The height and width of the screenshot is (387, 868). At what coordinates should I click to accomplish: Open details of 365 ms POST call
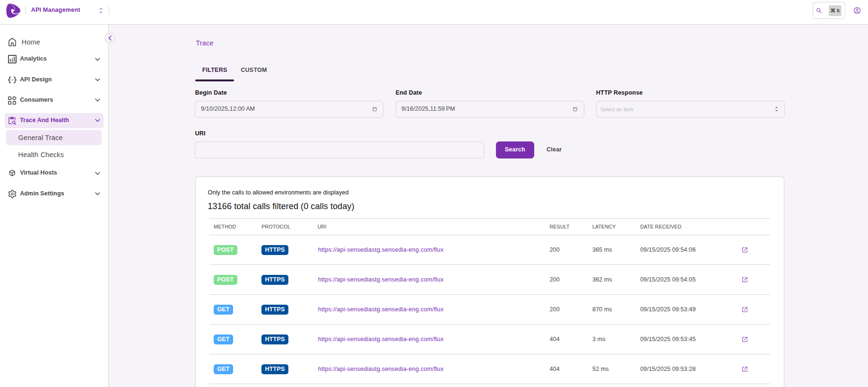click(745, 250)
